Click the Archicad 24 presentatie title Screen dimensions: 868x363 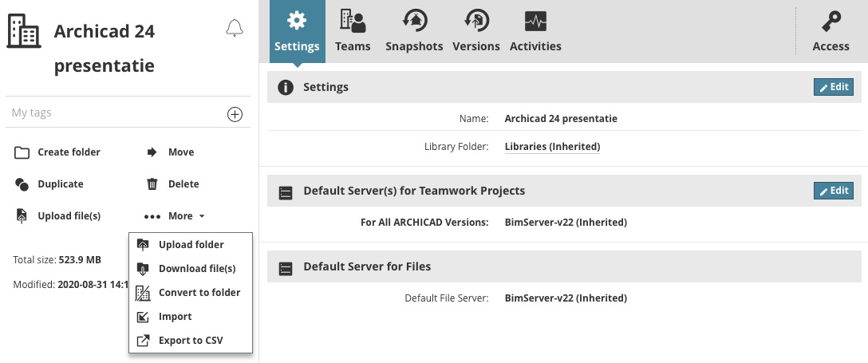tap(104, 49)
